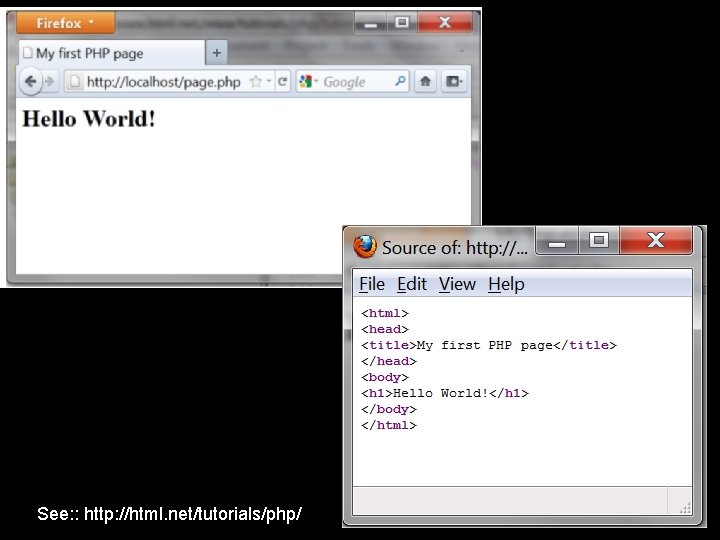
Task: Open the search engine selector Google icon
Action: [x=308, y=82]
